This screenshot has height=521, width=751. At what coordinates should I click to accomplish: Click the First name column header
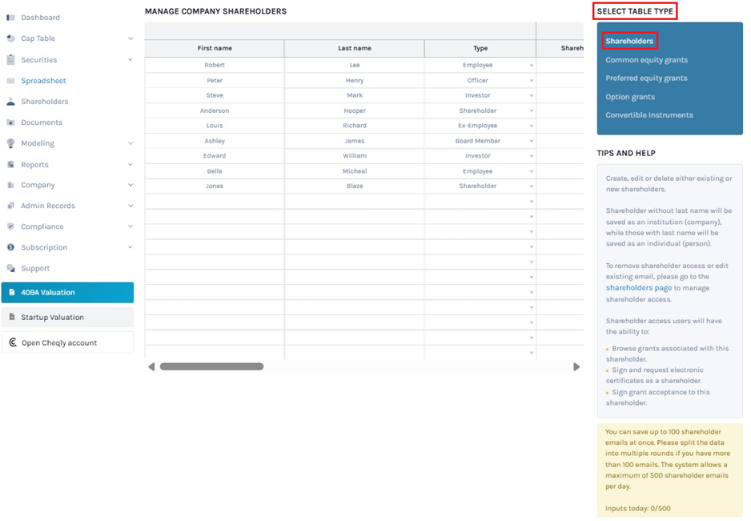point(215,48)
